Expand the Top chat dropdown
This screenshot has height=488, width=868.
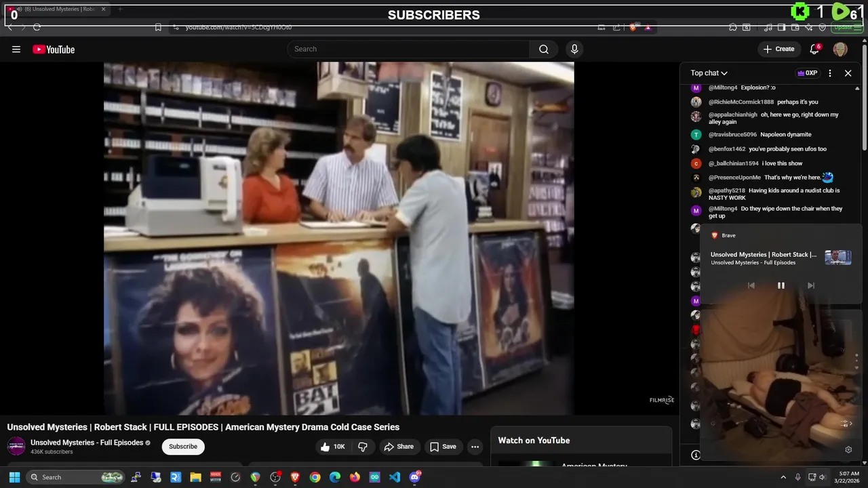click(x=709, y=73)
